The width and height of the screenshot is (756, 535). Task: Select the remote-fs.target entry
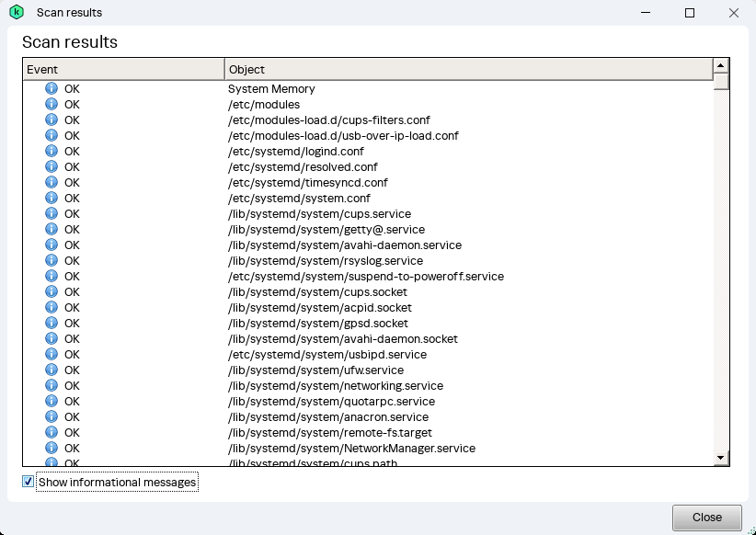click(331, 432)
